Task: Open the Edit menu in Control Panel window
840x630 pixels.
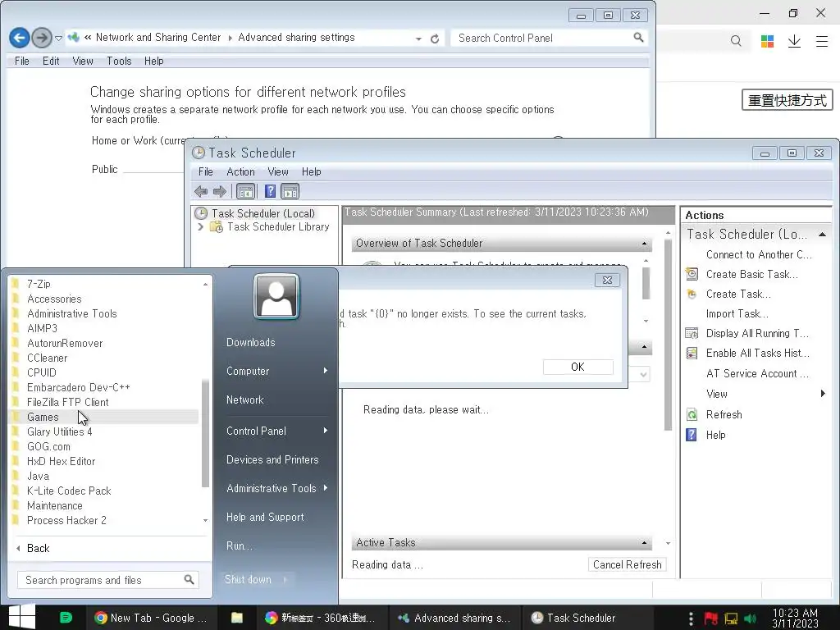Action: click(51, 61)
